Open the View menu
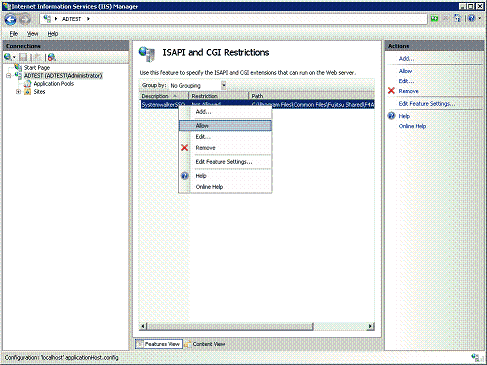Viewport: 487px width, 365px height. pyautogui.click(x=32, y=34)
